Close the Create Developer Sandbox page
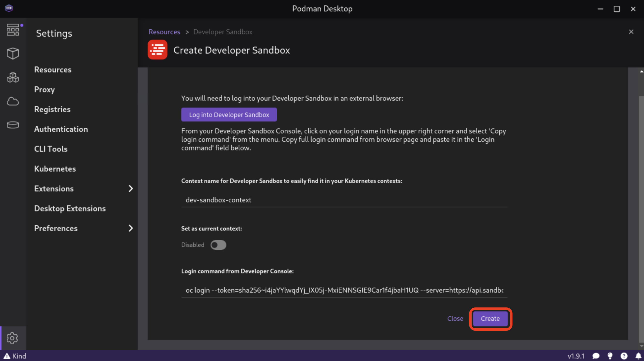 (x=631, y=32)
